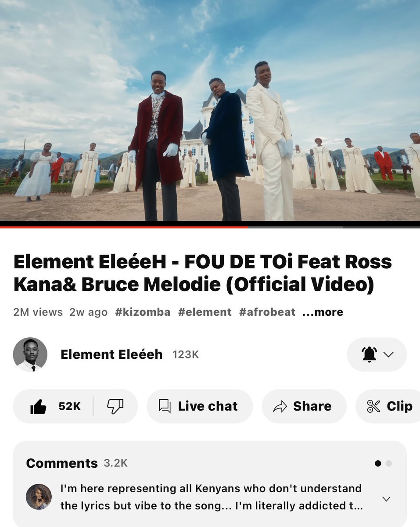Tap the 52K likes count

(x=69, y=407)
